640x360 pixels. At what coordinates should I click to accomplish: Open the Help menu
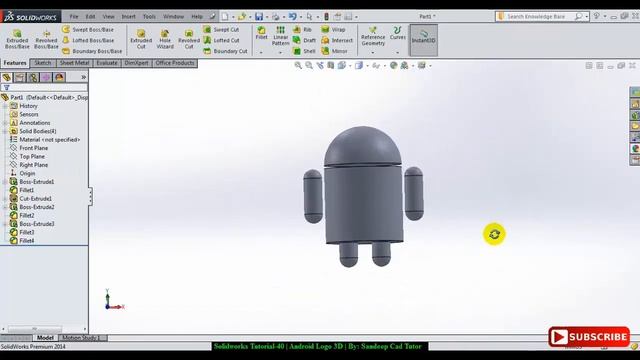point(197,17)
